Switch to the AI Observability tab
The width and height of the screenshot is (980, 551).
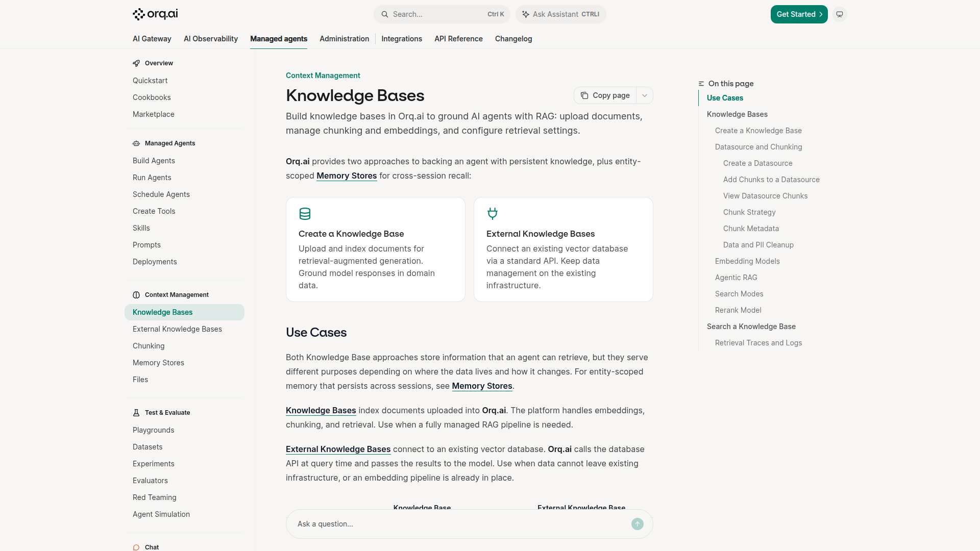coord(211,39)
